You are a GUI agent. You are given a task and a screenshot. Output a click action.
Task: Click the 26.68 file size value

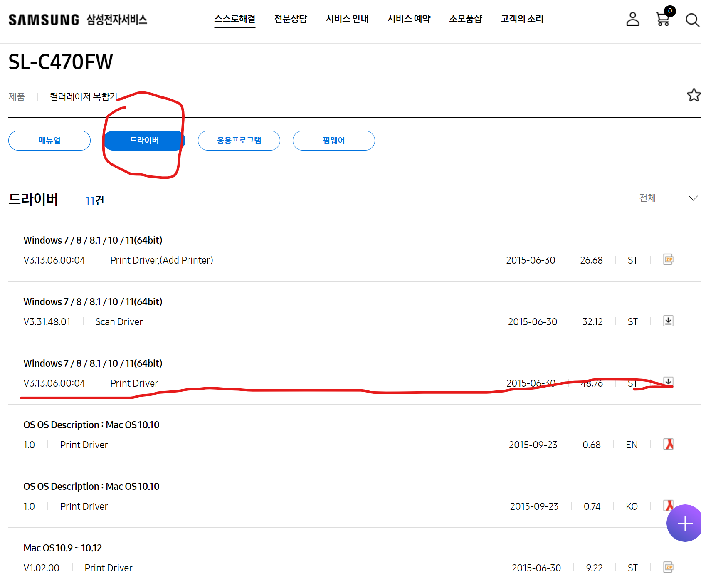tap(591, 260)
